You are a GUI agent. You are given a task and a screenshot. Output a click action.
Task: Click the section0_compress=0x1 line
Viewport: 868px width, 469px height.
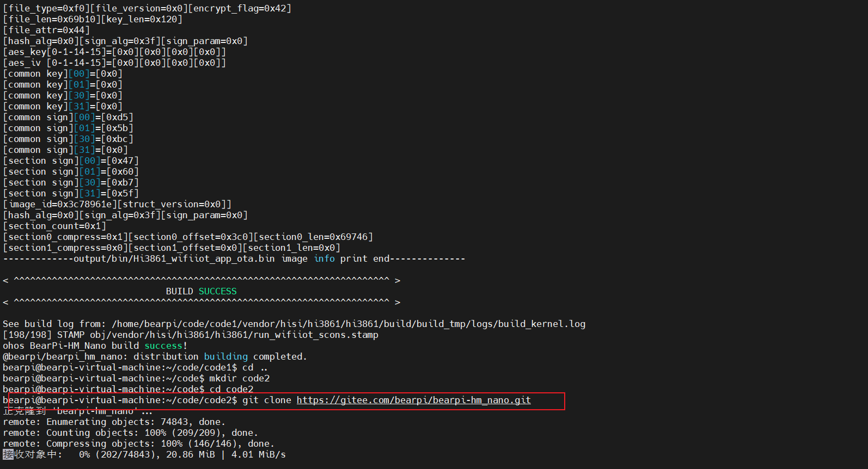188,237
